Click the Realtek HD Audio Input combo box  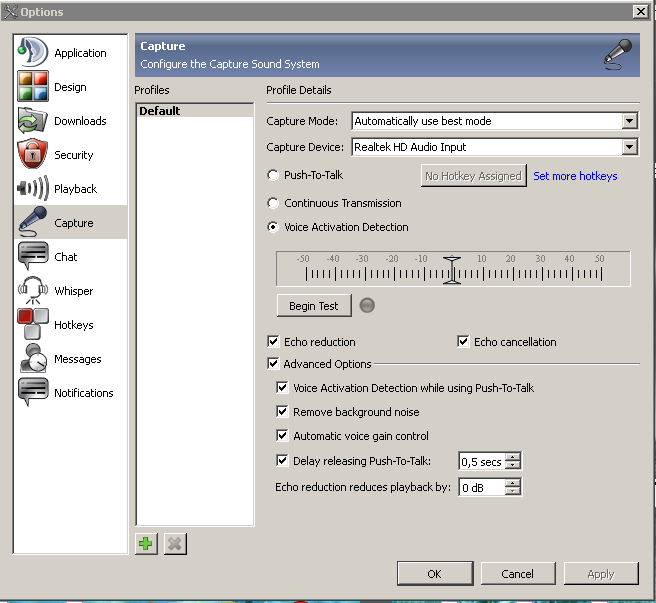495,147
